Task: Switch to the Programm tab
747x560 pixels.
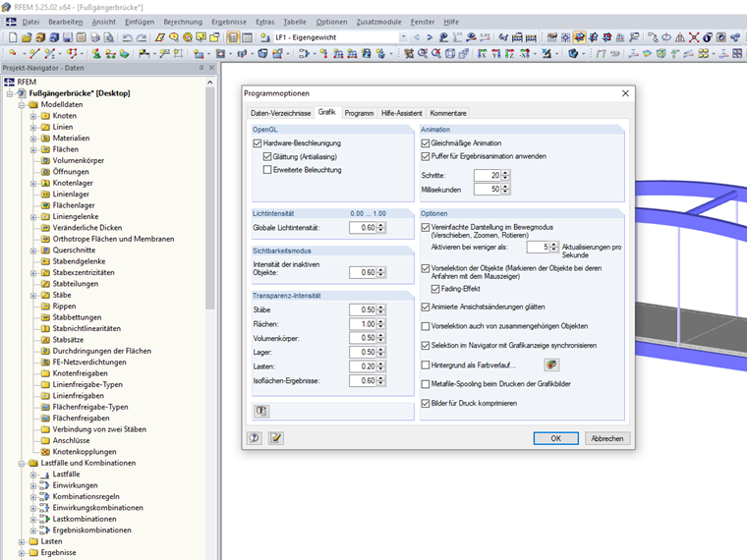Action: [359, 113]
